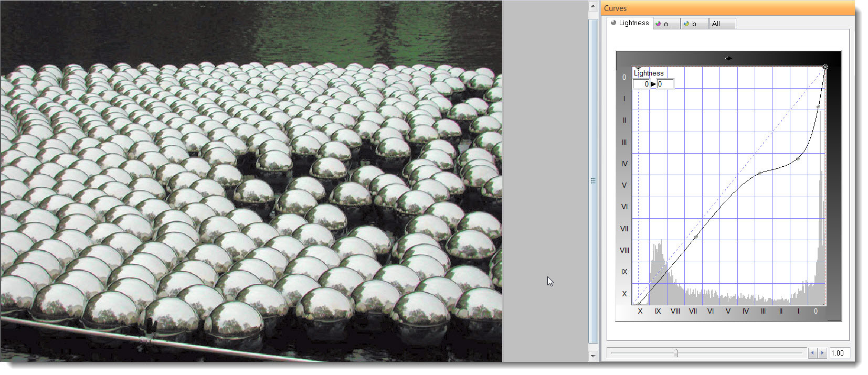Click the 'X' zone label on horizontal axis
This screenshot has width=868, height=375.
(x=640, y=312)
